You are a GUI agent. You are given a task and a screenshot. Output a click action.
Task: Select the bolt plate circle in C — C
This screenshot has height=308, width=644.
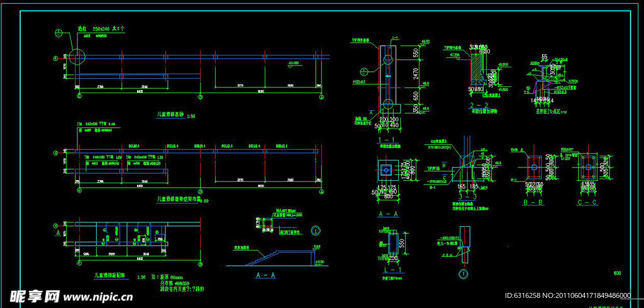pyautogui.click(x=589, y=168)
